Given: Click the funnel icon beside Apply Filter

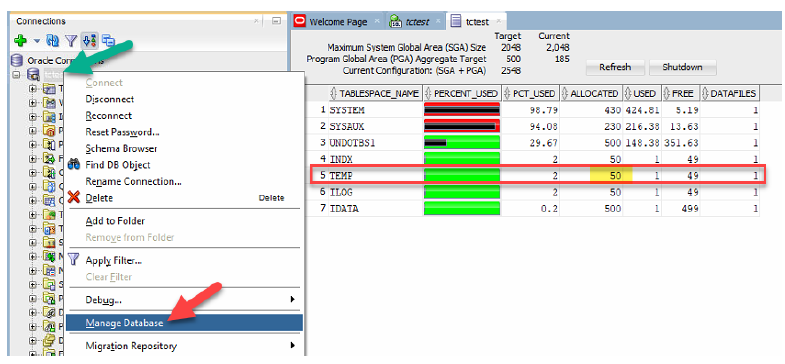Looking at the screenshot, I should coord(74,259).
